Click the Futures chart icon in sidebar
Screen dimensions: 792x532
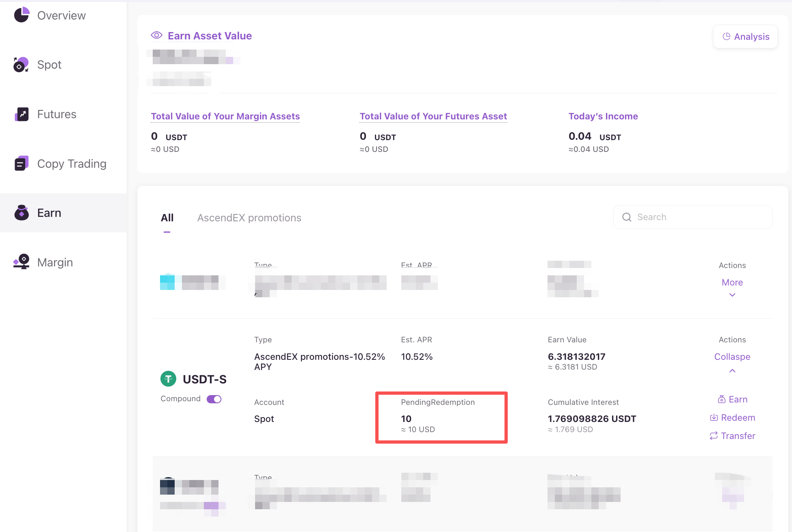click(x=22, y=114)
